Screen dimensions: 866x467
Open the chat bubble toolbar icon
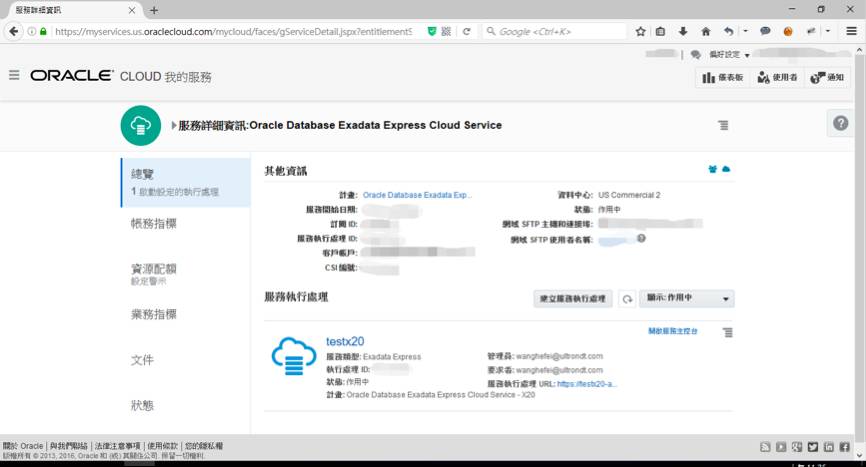(765, 31)
